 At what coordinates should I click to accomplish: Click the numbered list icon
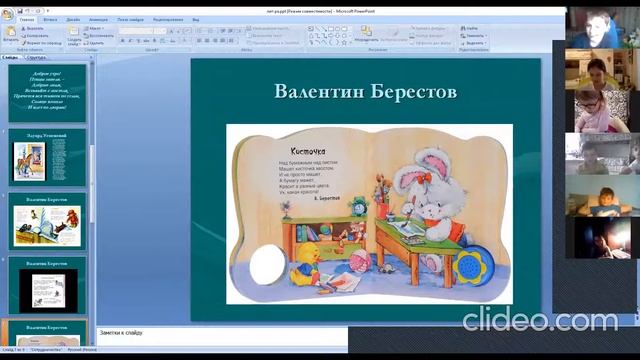tap(211, 31)
